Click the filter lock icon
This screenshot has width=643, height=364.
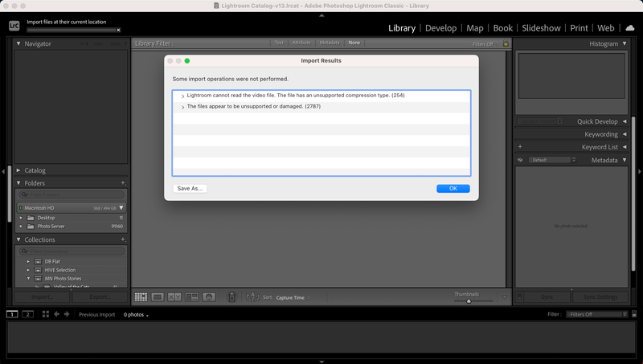(506, 43)
